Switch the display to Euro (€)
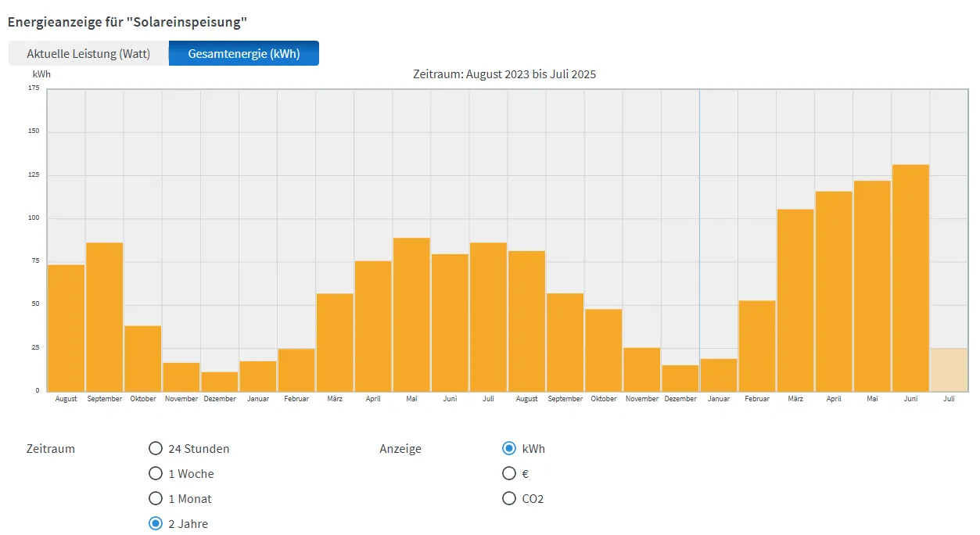Image resolution: width=980 pixels, height=535 pixels. [x=509, y=474]
